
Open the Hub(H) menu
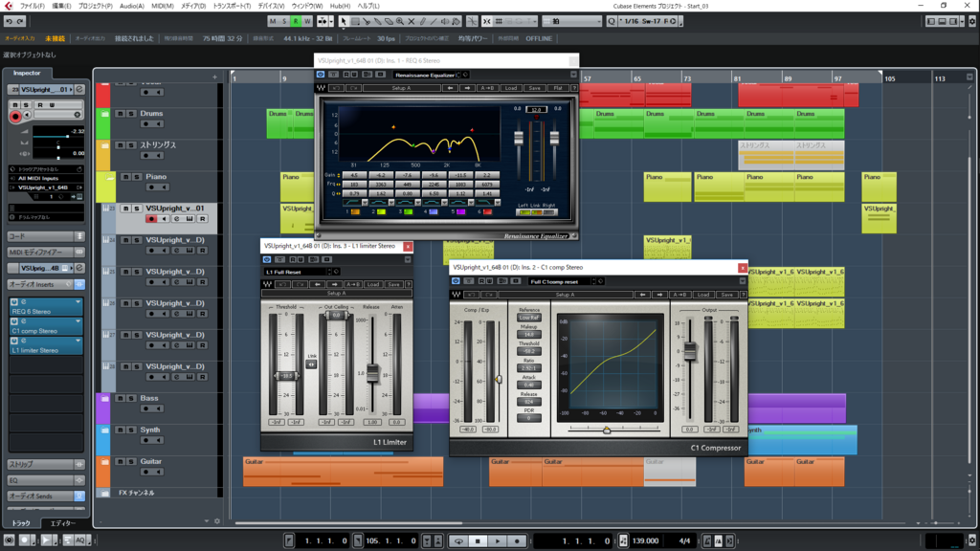340,6
